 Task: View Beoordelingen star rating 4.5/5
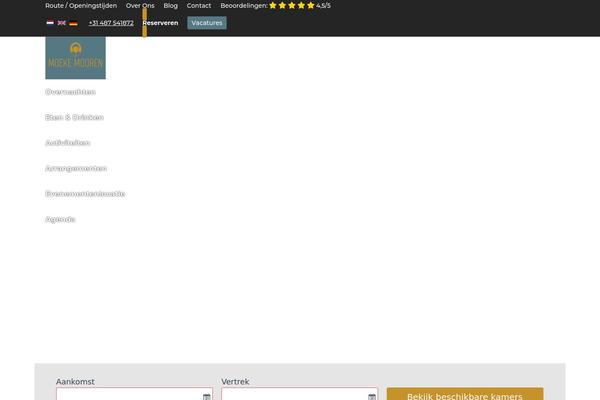click(276, 6)
